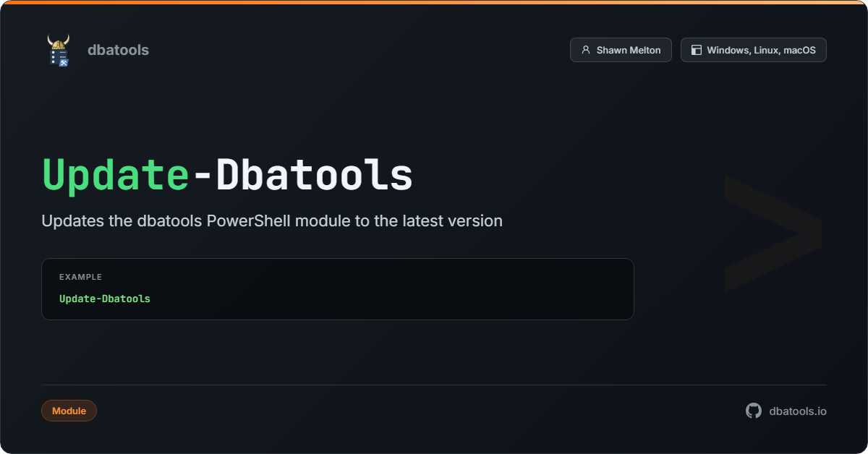Click the word Updates starting the description
Image resolution: width=868 pixels, height=454 pixels.
click(x=72, y=220)
